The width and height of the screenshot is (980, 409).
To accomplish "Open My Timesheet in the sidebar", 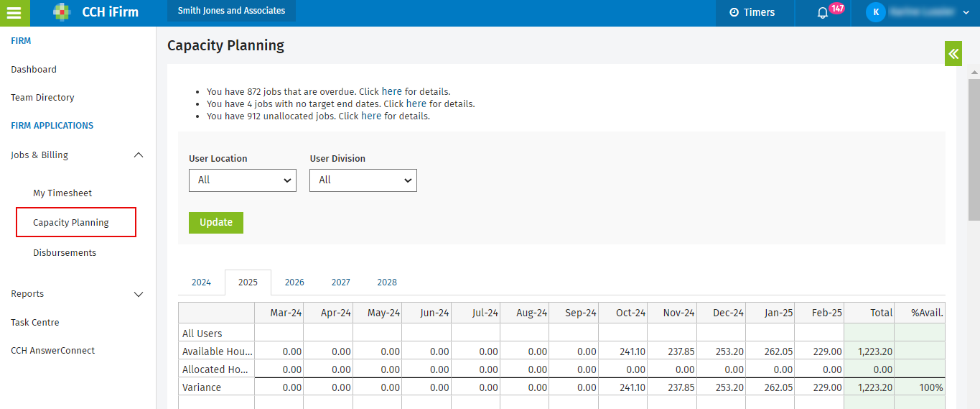I will click(62, 193).
